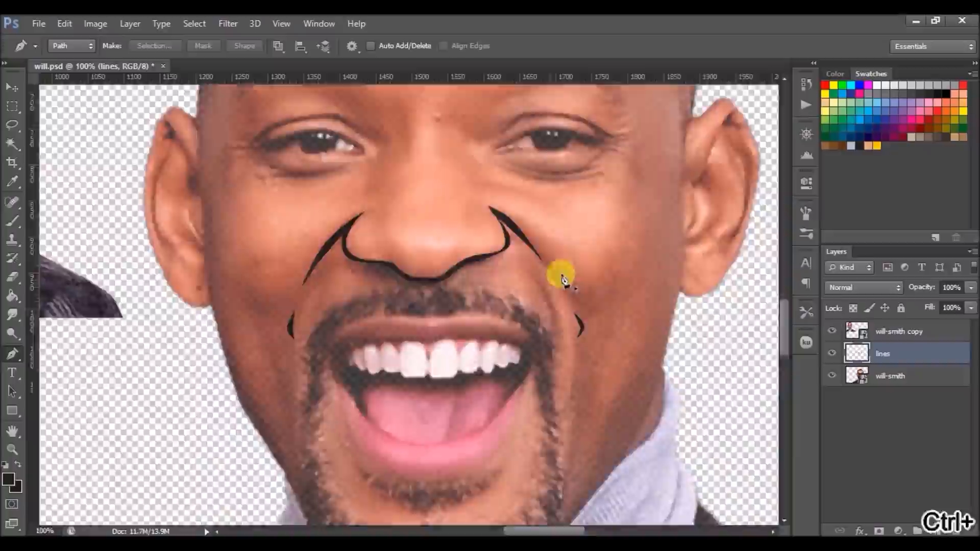Open the Essentials workspace dropdown

(933, 46)
